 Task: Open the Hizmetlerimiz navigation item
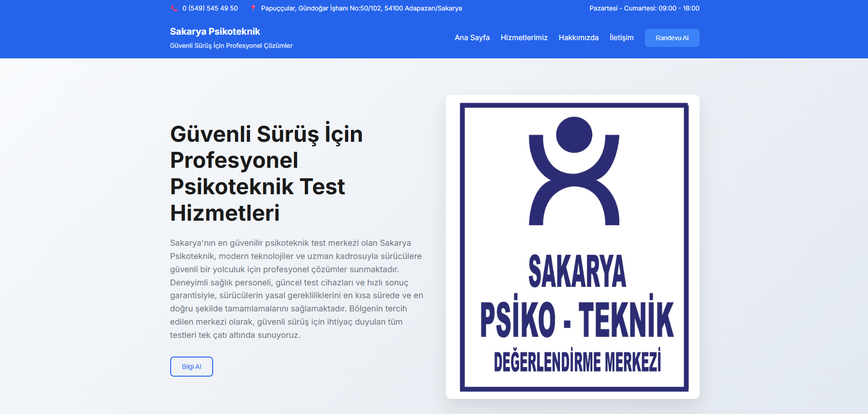click(524, 38)
